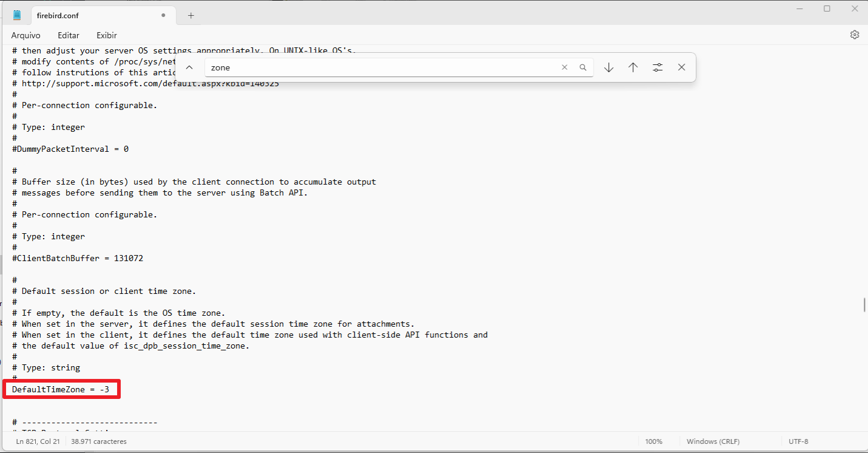Click the vertical scrollbar thumb
The image size is (868, 453).
click(864, 304)
